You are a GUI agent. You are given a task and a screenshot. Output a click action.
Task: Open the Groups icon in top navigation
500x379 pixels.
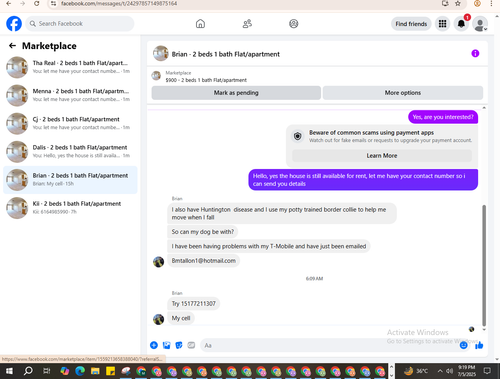(294, 24)
